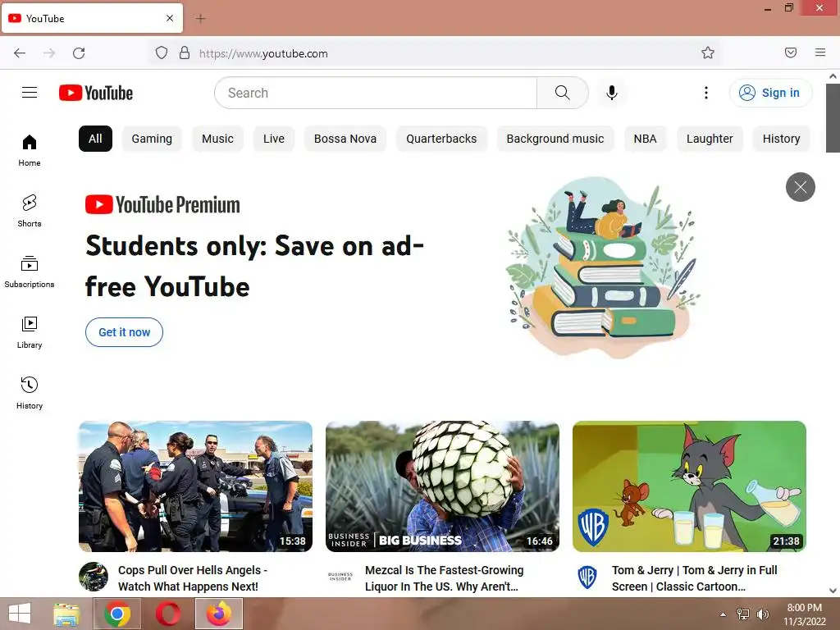The width and height of the screenshot is (840, 630).
Task: Open tracking protection shield icon
Action: pyautogui.click(x=162, y=52)
